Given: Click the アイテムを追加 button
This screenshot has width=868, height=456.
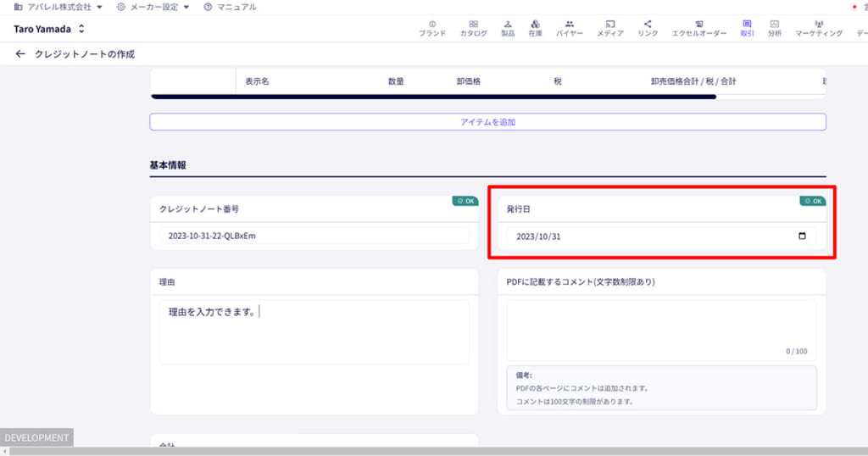Looking at the screenshot, I should (487, 122).
